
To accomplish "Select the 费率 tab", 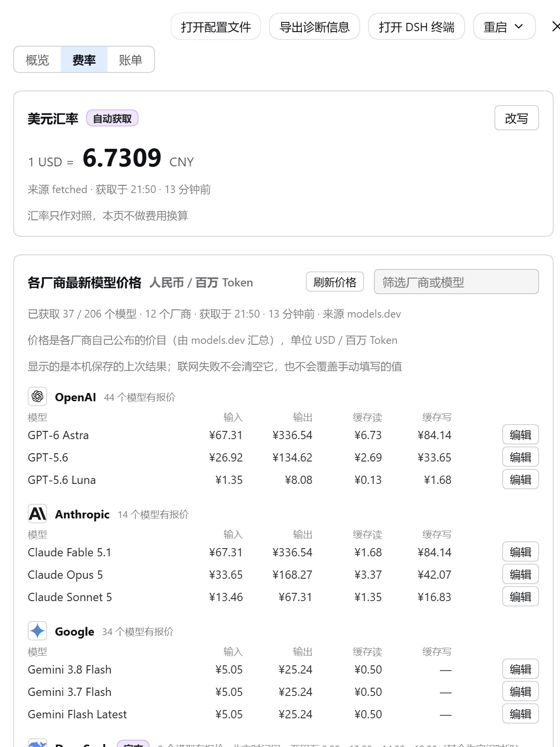I will pyautogui.click(x=84, y=60).
